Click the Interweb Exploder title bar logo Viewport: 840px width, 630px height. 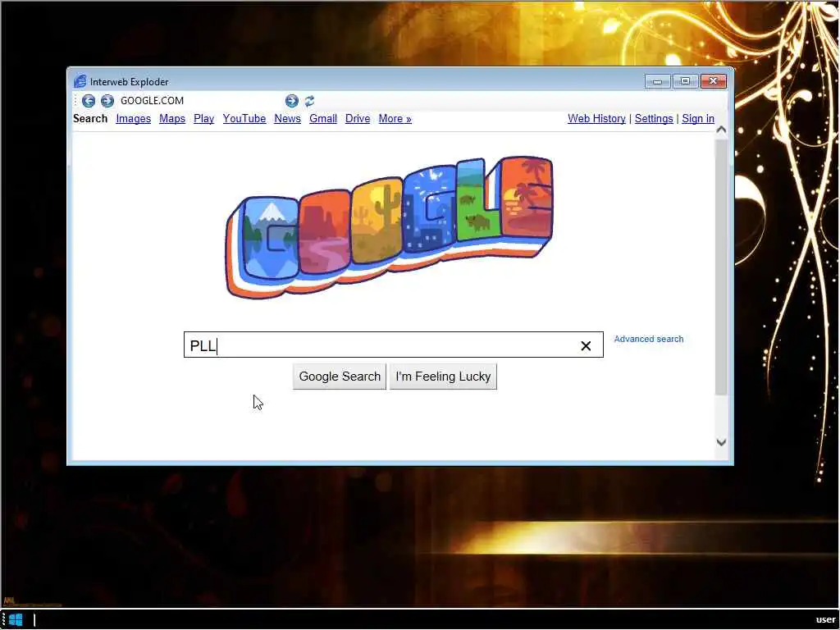[80, 81]
